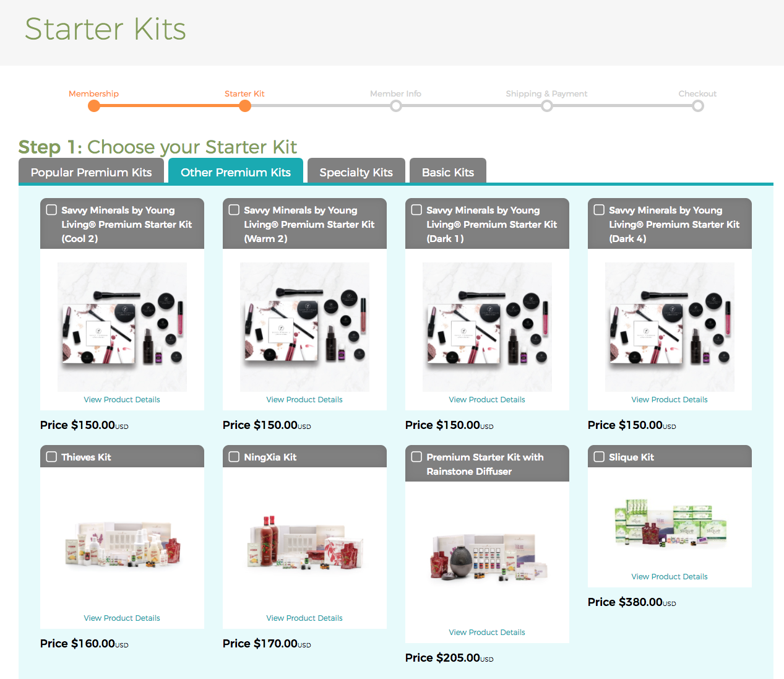
Task: Check the Rainstone Diffuser kit checkbox
Action: point(417,457)
